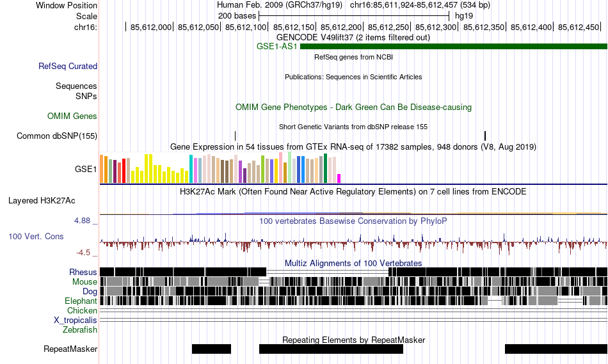
Task: Click the red GTEx expression bar
Action: tap(124, 171)
